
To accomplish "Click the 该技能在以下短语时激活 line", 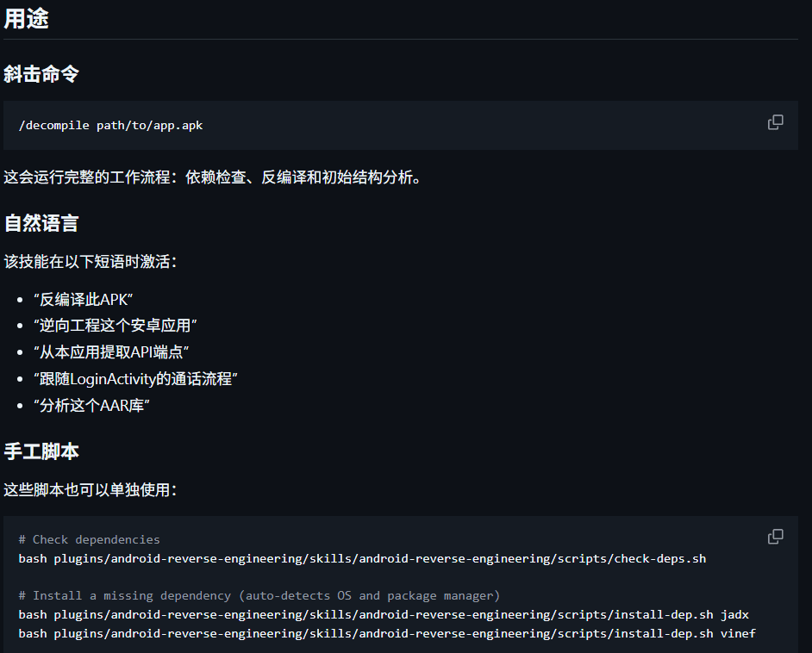I will tap(91, 262).
